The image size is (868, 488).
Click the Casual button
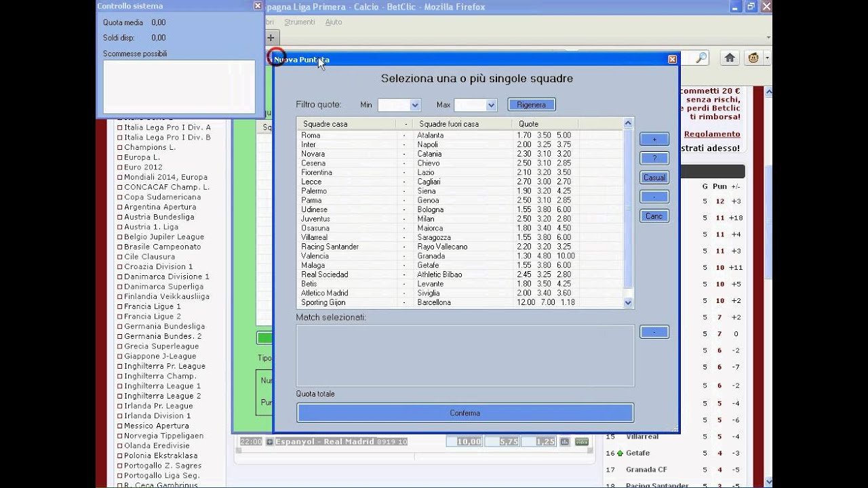(654, 178)
